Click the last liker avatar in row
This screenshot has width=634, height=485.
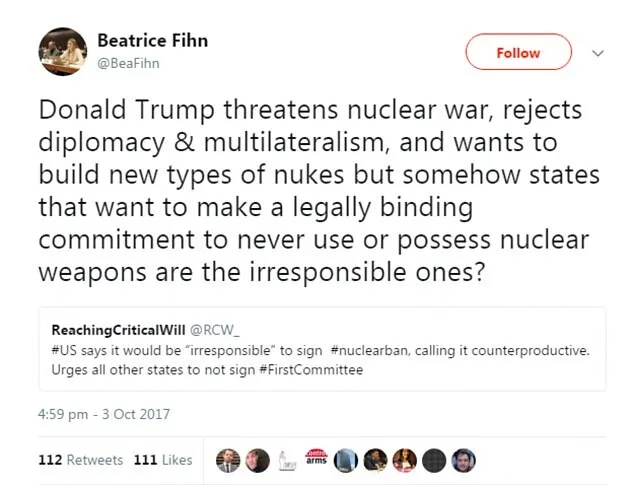point(463,460)
